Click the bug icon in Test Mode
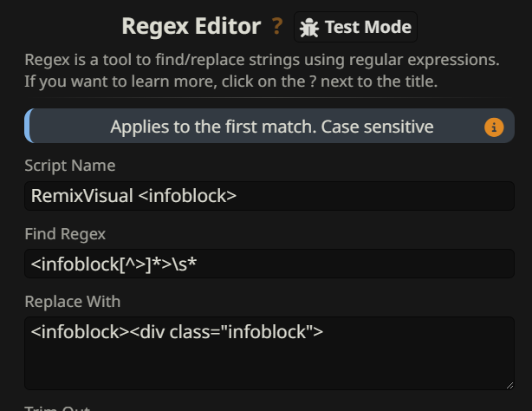The width and height of the screenshot is (532, 411). tap(308, 28)
